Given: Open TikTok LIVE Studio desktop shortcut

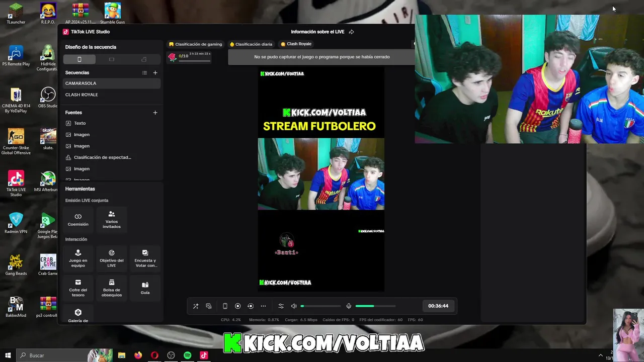Looking at the screenshot, I should coord(16,184).
